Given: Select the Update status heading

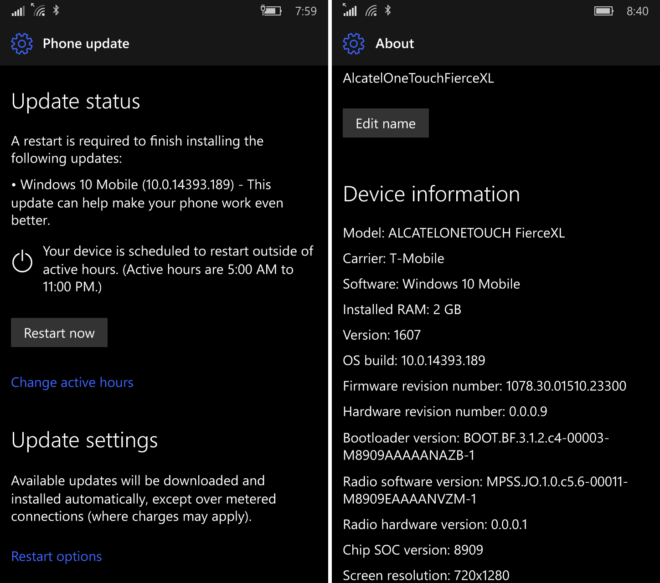Looking at the screenshot, I should (76, 101).
